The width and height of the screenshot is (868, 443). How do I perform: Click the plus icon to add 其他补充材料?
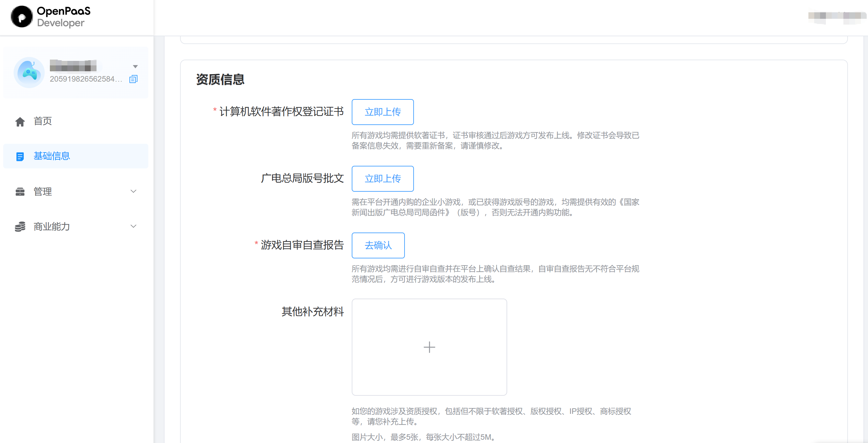(429, 347)
